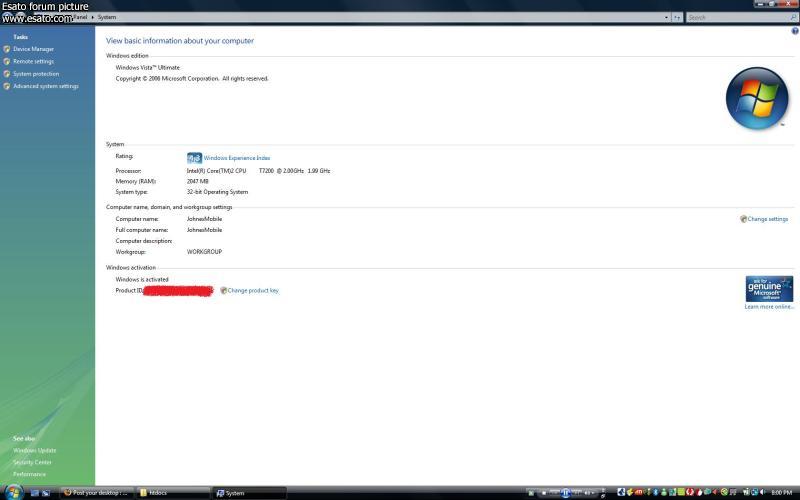This screenshot has width=800, height=500.
Task: Click the media toolbar volume button
Action: tap(587, 493)
